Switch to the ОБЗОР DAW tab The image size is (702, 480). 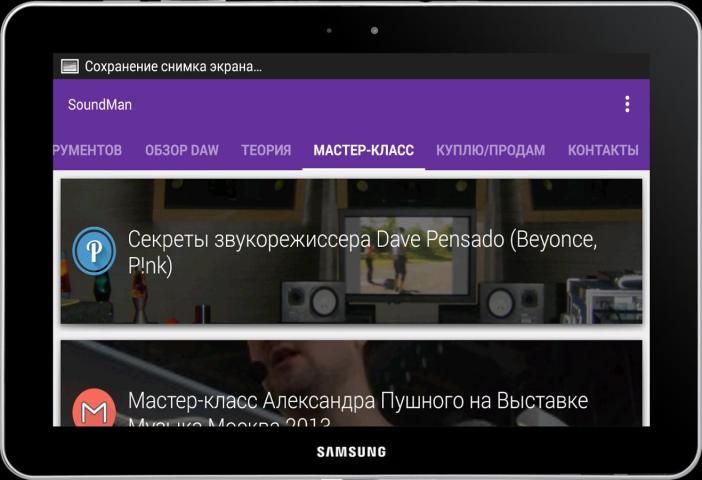(x=181, y=150)
